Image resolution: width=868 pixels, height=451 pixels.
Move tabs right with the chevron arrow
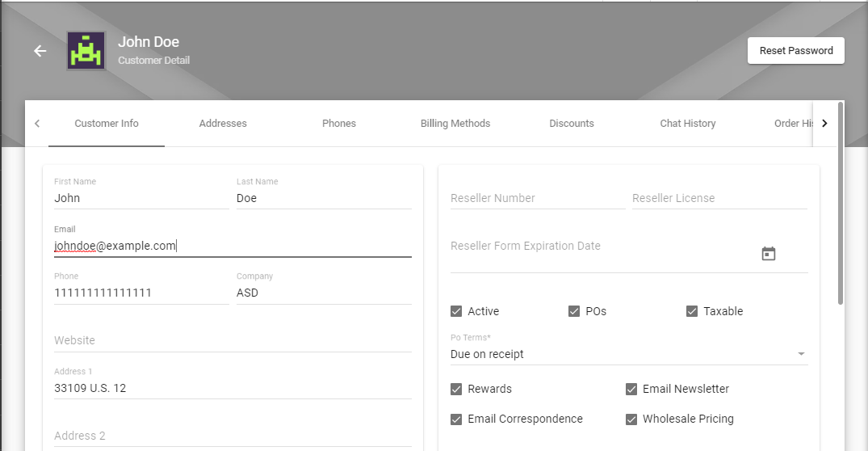click(x=824, y=123)
